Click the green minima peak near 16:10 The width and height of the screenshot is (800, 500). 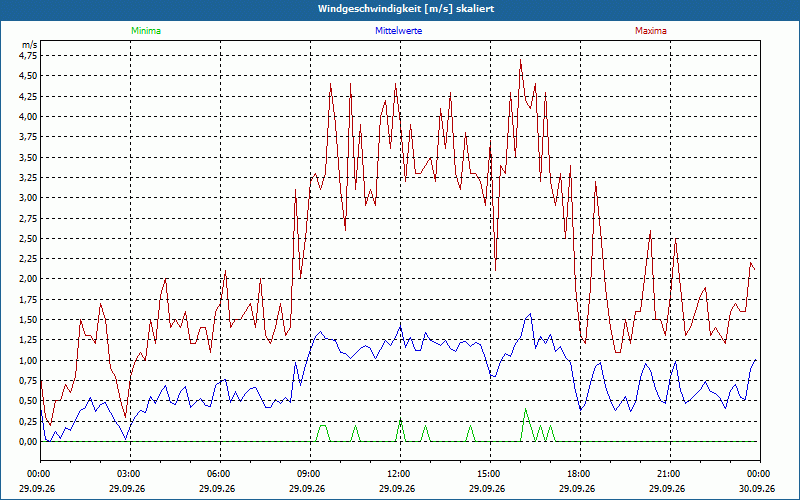click(526, 409)
